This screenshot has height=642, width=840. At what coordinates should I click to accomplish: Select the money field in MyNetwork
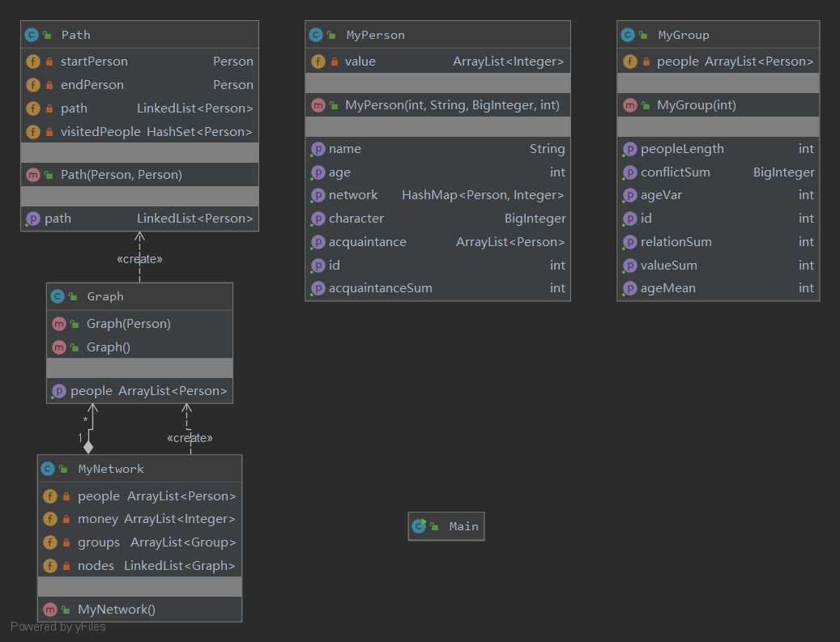click(139, 519)
